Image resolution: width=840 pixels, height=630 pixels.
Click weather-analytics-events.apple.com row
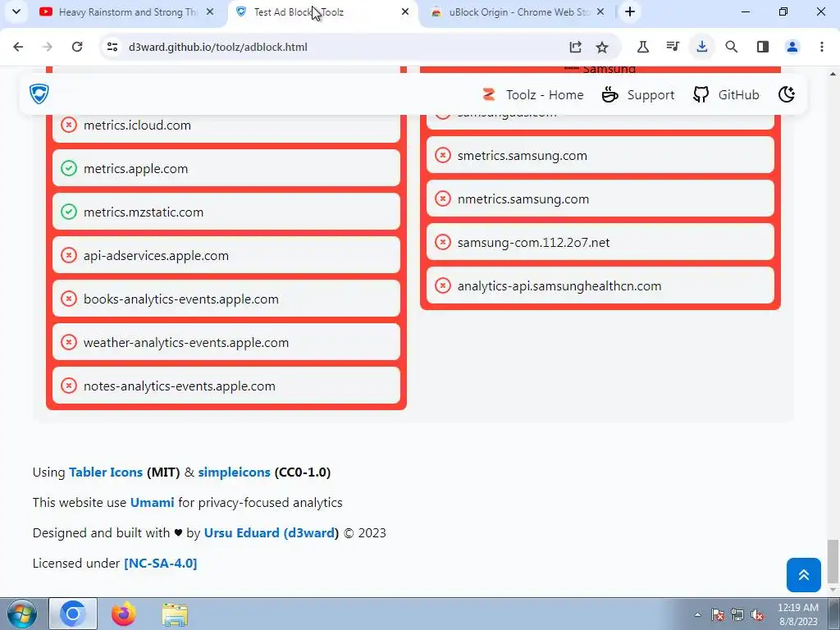[226, 342]
